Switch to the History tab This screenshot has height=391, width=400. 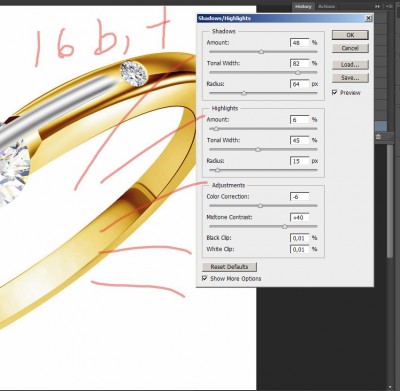[303, 6]
